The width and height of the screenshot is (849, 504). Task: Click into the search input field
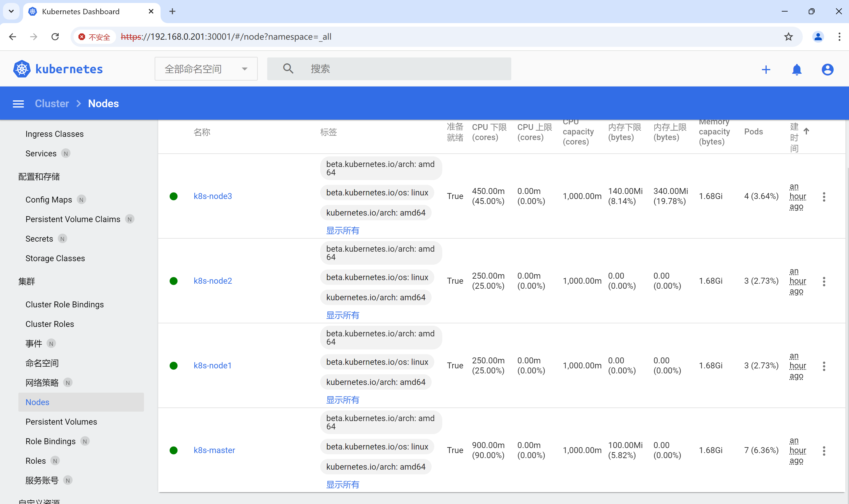click(404, 69)
